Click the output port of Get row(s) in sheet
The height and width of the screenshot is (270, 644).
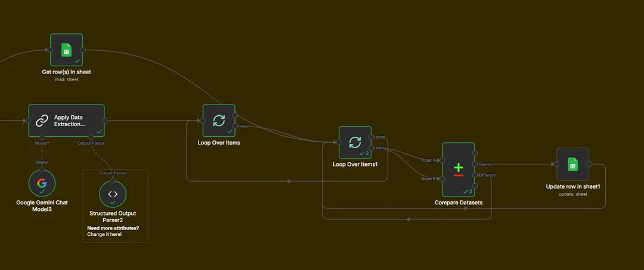pos(83,50)
